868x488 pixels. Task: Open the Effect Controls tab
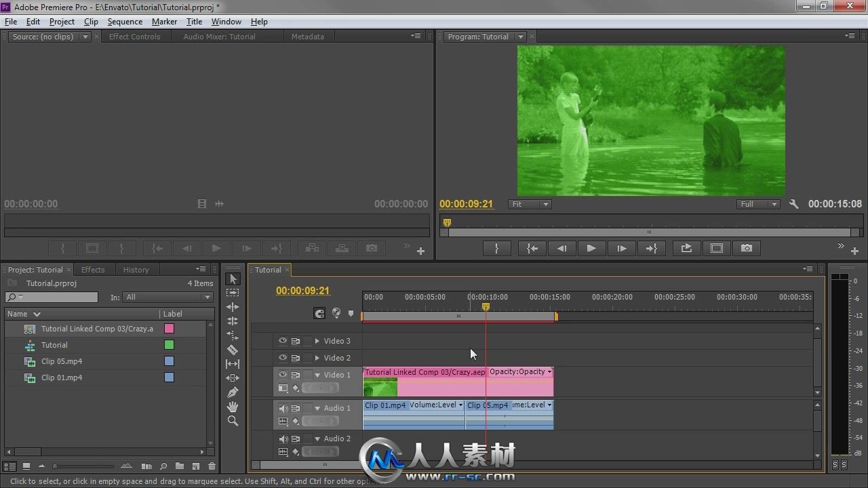pyautogui.click(x=134, y=37)
